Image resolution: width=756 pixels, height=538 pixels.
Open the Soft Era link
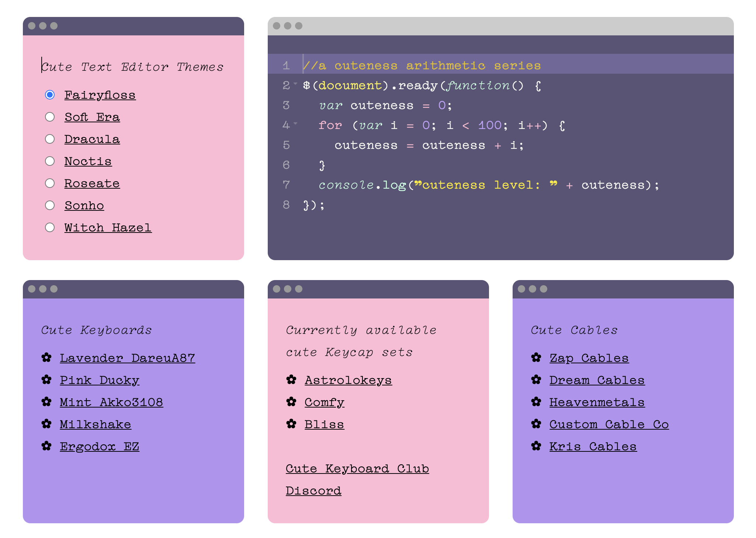pyautogui.click(x=92, y=117)
